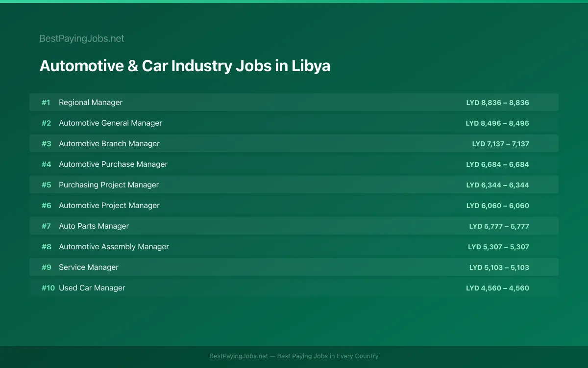Click salary LYD 8,836 – 8,836

[497, 103]
